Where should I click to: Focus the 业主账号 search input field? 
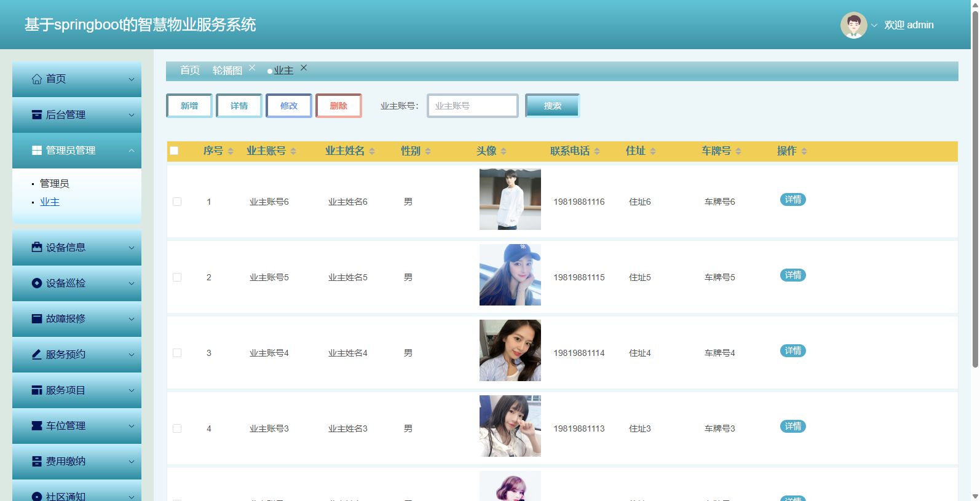tap(473, 106)
